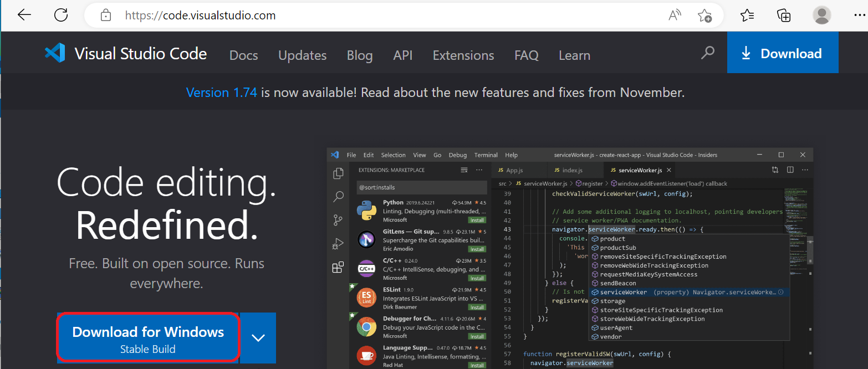
Task: Install the ESLint extension
Action: [x=477, y=307]
